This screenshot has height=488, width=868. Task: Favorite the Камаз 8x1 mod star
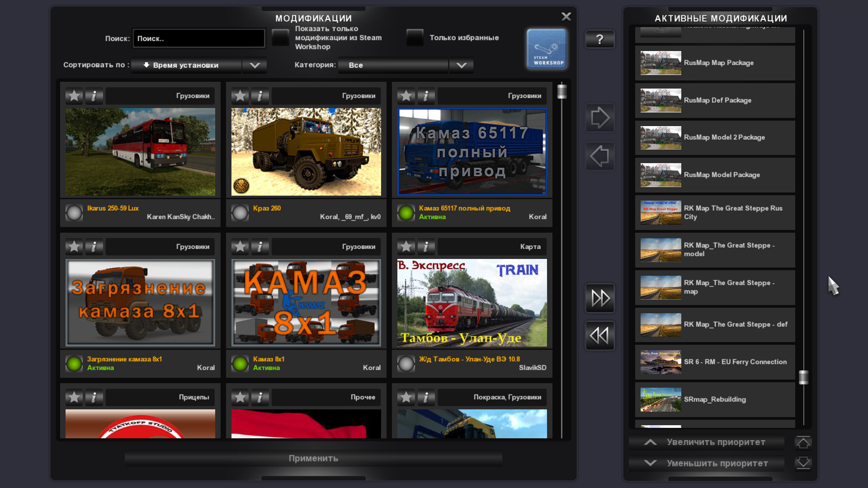tap(240, 247)
